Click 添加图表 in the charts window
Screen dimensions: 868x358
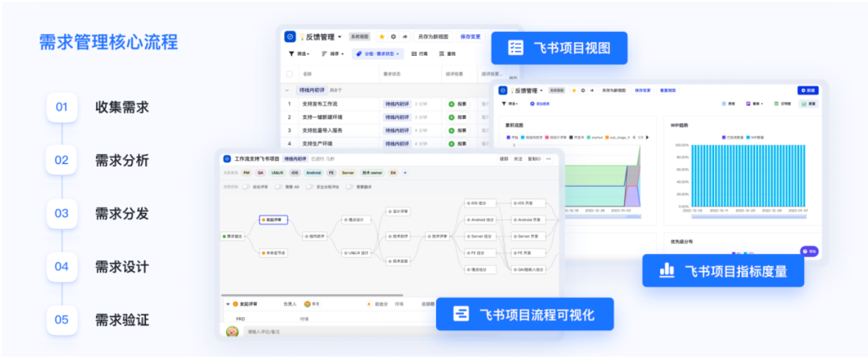[x=539, y=104]
